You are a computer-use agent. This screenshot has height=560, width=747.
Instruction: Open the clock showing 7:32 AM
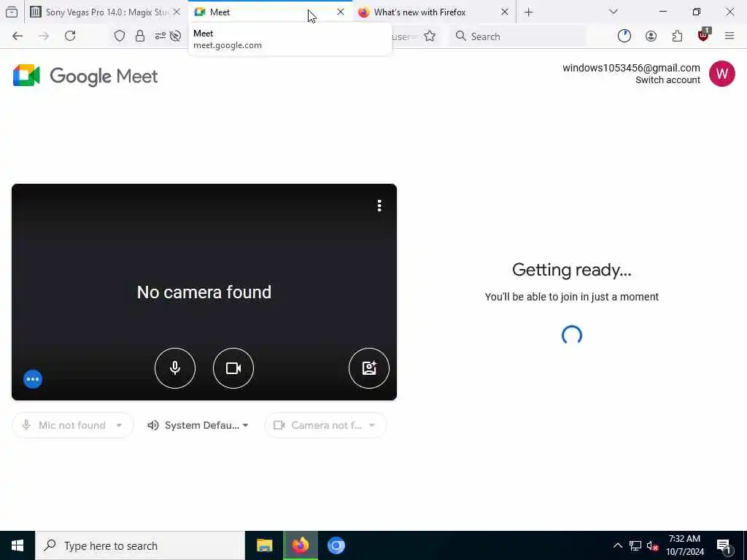(x=684, y=545)
